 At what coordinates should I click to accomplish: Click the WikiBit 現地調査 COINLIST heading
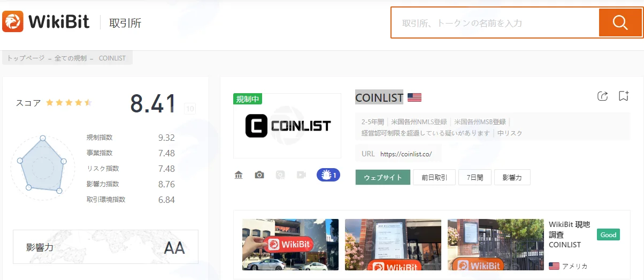[x=569, y=234]
